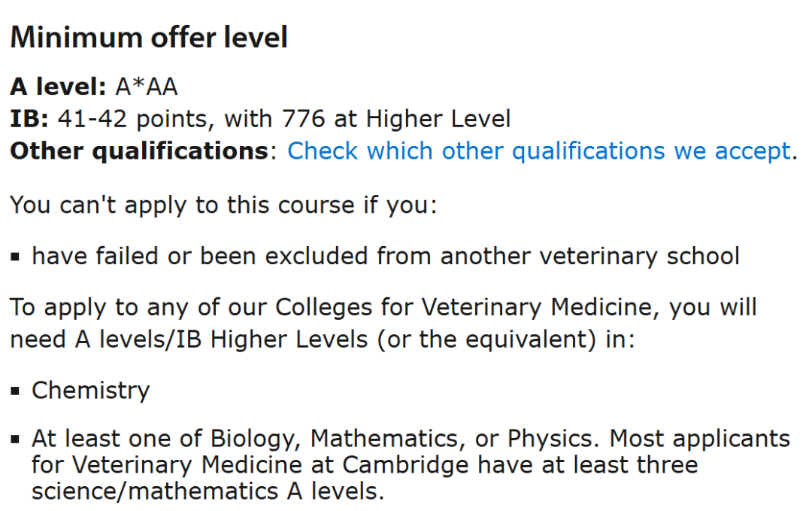812x511 pixels.
Task: Click the '776 at Higher Level' text
Action: point(396,119)
